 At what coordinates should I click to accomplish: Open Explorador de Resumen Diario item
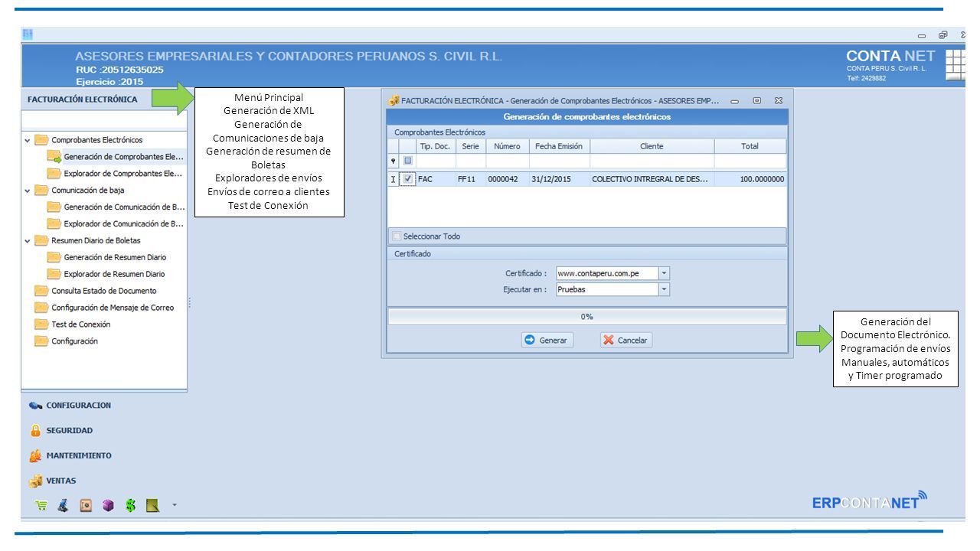[x=114, y=275]
